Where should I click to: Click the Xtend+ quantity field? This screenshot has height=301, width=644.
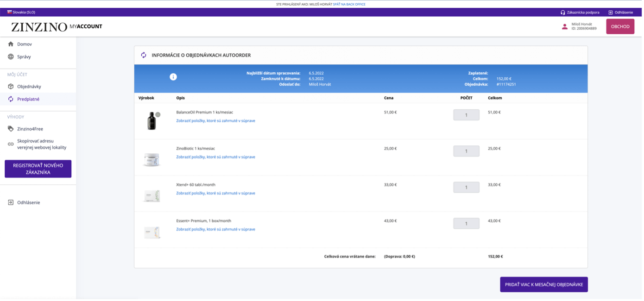[466, 187]
